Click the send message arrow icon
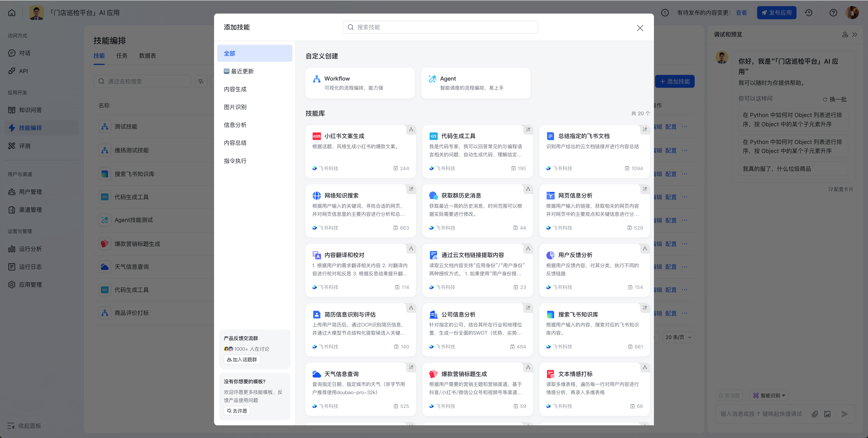Image resolution: width=868 pixels, height=438 pixels. 844,414
